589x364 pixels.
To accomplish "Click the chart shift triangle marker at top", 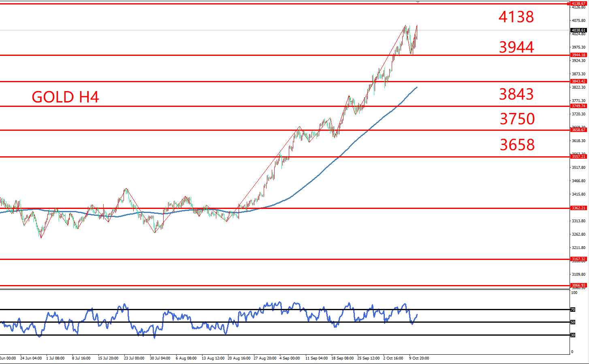I will coord(418,2).
